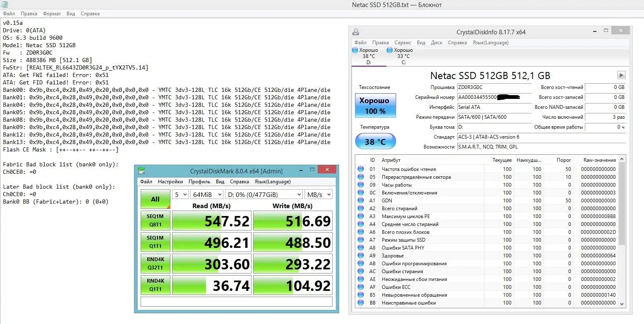644x324 pixels.
Task: Click the Хорошо 100 % health status button
Action: tap(375, 106)
